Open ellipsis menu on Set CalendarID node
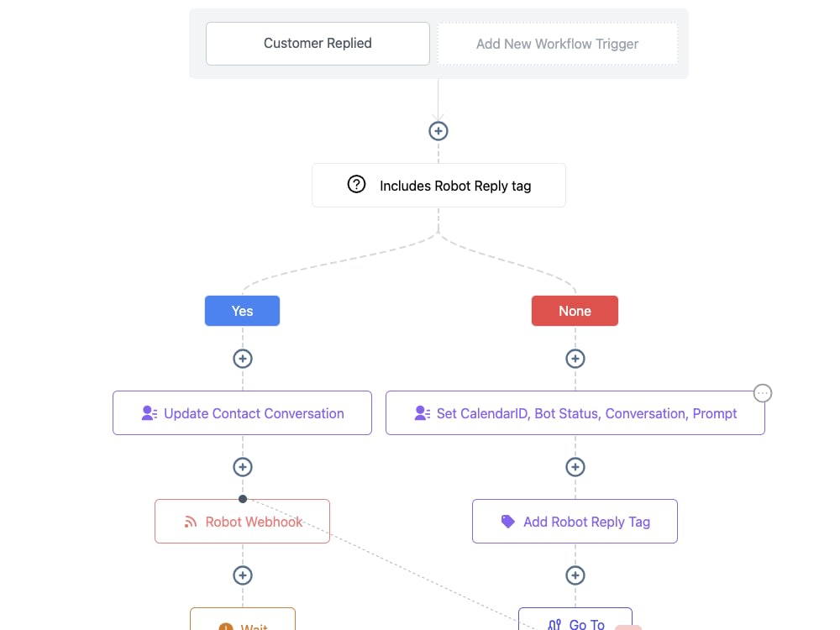This screenshot has width=840, height=630. click(763, 393)
